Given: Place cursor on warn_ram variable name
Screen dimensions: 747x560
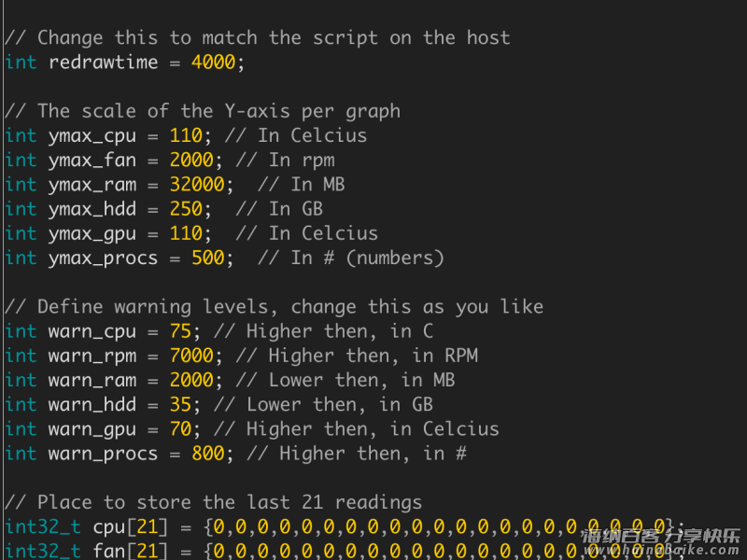Looking at the screenshot, I should click(92, 380).
